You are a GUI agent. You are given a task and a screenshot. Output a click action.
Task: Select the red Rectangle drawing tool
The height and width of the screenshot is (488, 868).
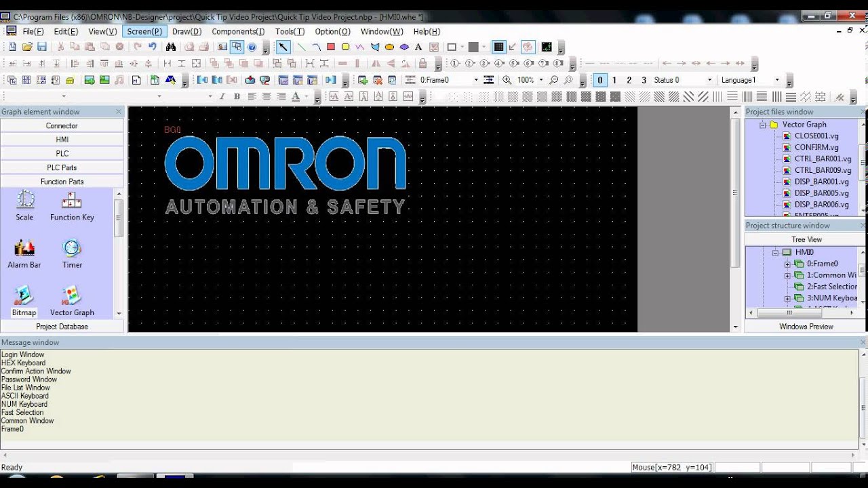point(331,47)
